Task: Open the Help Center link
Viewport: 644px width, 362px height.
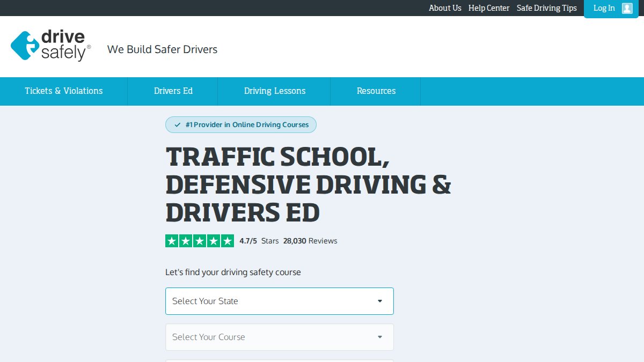Action: (489, 8)
